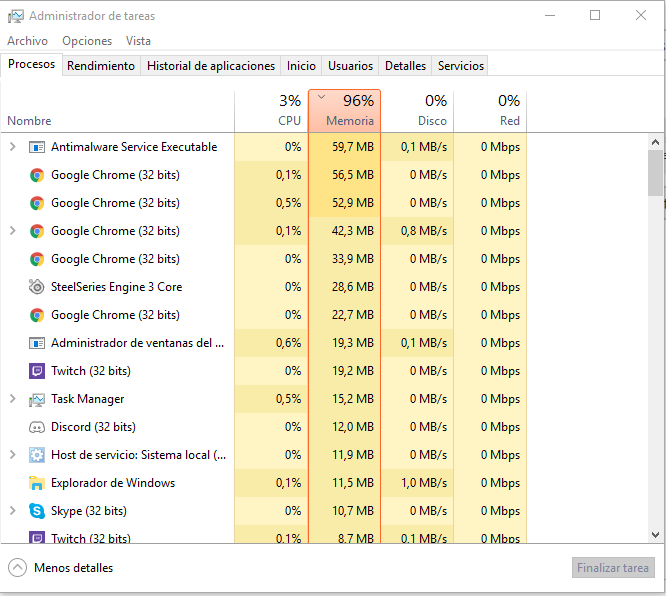The width and height of the screenshot is (666, 596).
Task: Sort by the Memoria column header
Action: 344,111
